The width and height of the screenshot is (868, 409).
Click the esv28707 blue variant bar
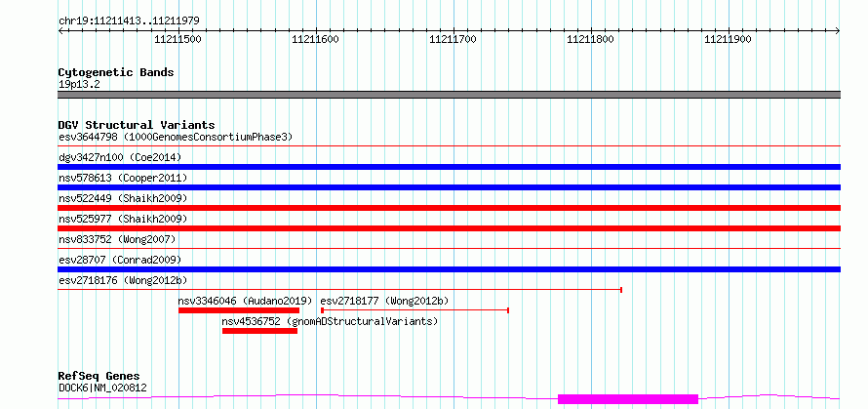(x=449, y=269)
